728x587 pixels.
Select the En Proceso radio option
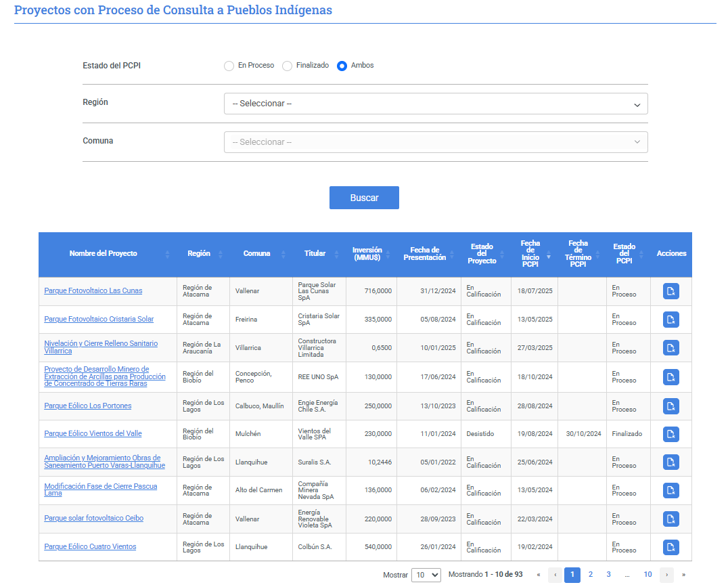click(229, 66)
